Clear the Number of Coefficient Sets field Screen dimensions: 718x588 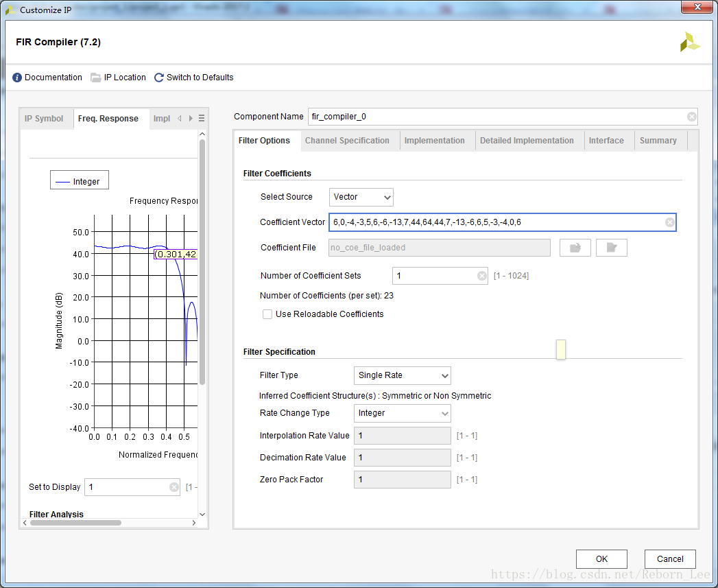[x=481, y=275]
